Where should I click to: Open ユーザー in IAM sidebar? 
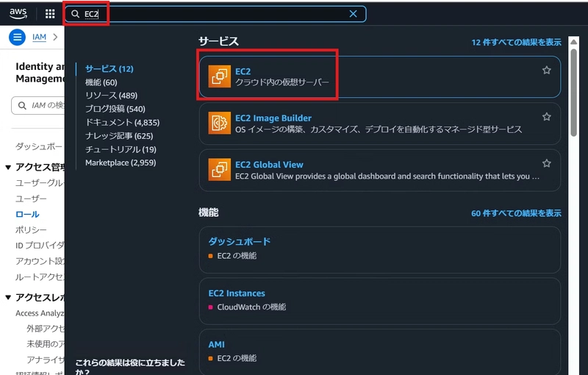point(31,199)
